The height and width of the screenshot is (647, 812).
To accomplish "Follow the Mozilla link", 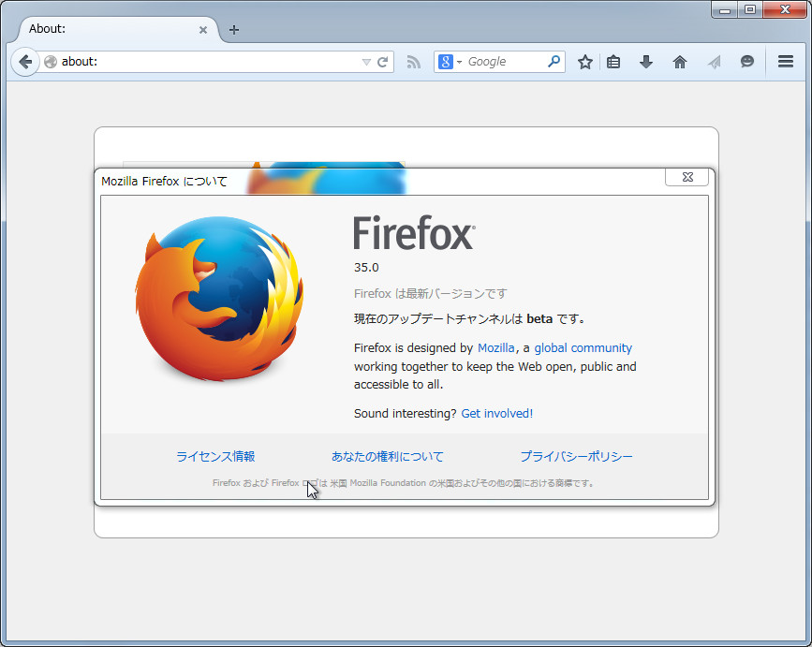I will (495, 347).
